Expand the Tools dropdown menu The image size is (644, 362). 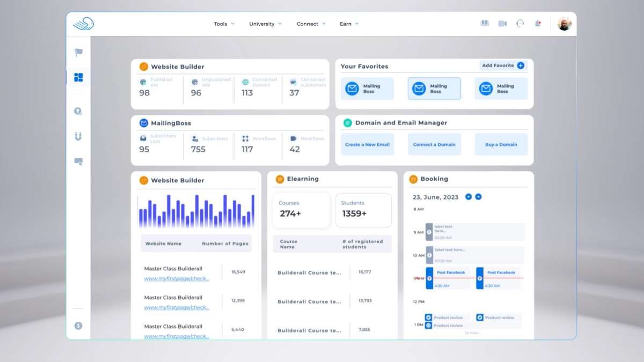pyautogui.click(x=224, y=24)
